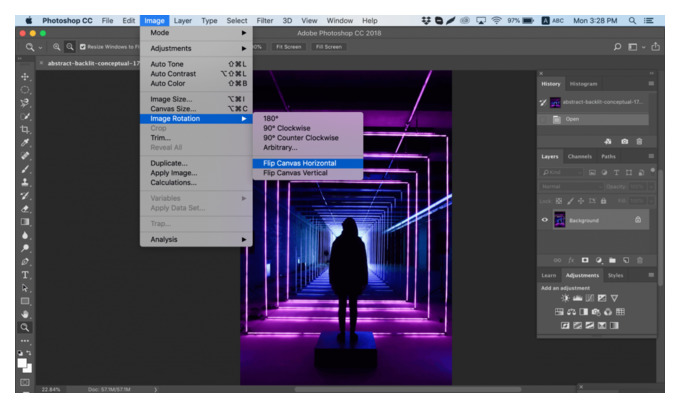680x408 pixels.
Task: Select the Blur tool
Action: click(25, 235)
